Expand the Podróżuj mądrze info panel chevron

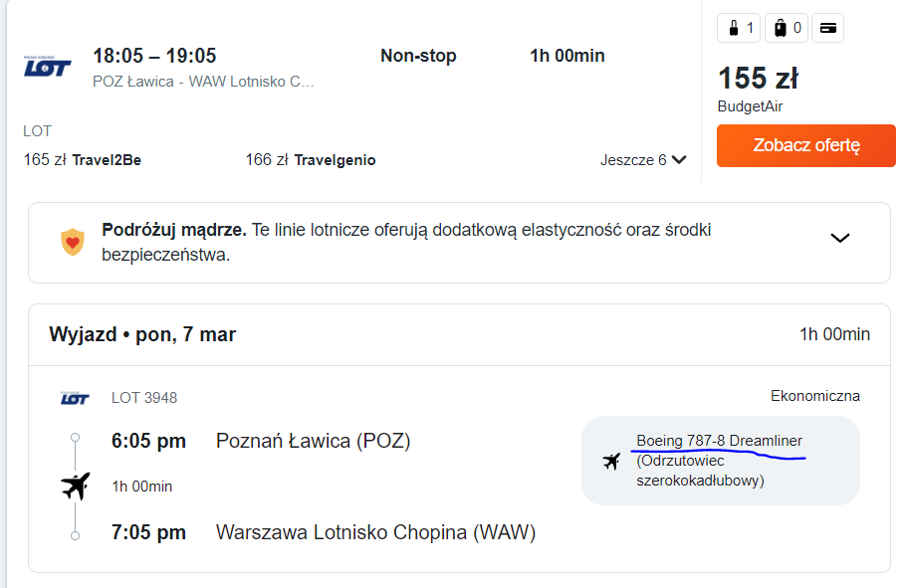840,238
